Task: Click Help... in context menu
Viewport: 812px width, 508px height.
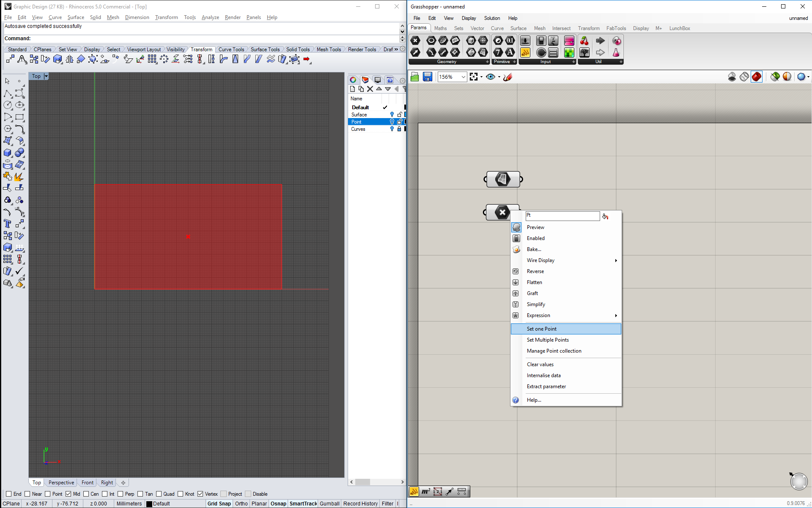Action: 566,400
